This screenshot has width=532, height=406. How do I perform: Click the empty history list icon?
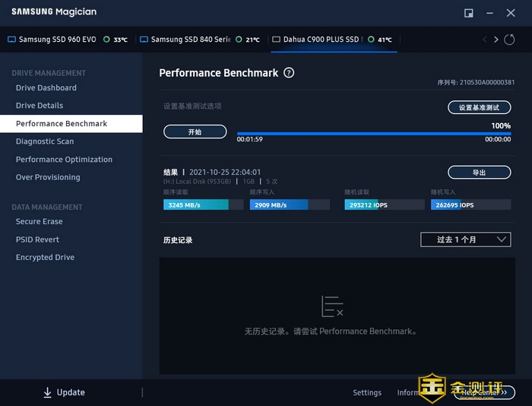pos(332,306)
